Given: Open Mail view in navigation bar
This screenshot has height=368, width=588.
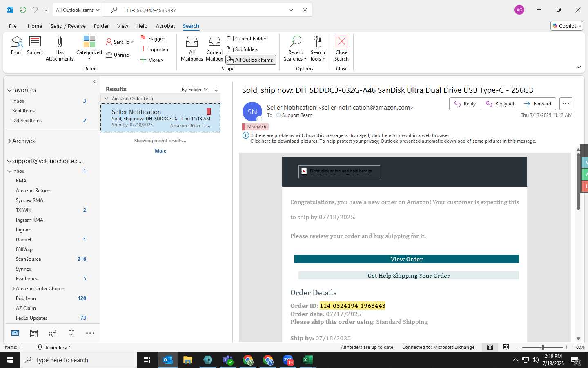Looking at the screenshot, I should (15, 333).
